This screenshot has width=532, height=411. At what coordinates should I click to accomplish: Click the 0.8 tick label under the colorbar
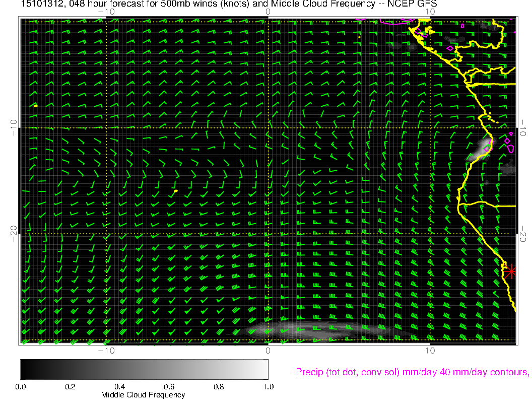(x=219, y=387)
